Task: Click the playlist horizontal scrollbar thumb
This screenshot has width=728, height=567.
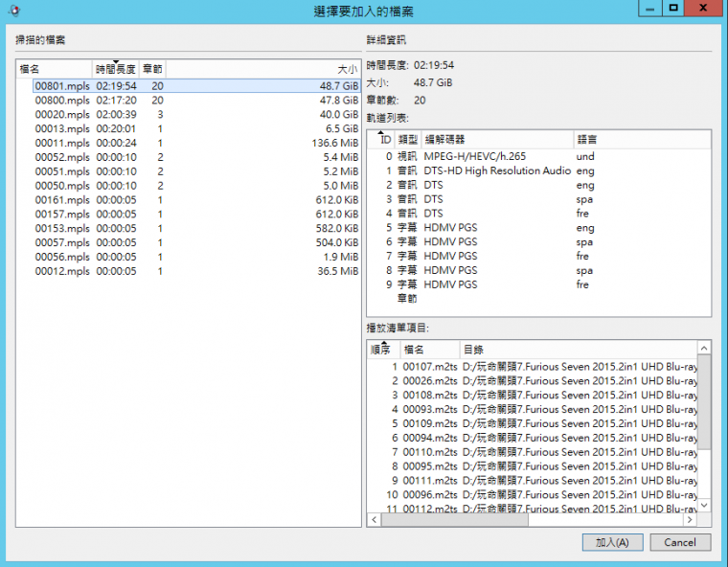Action: coord(455,520)
